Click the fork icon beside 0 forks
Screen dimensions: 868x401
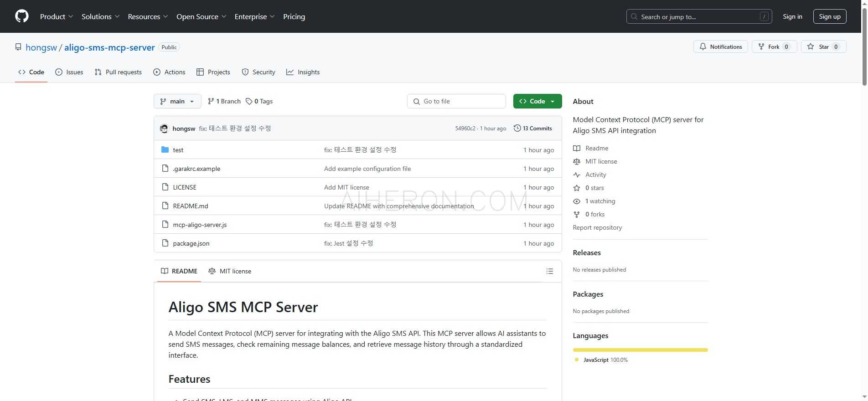577,214
